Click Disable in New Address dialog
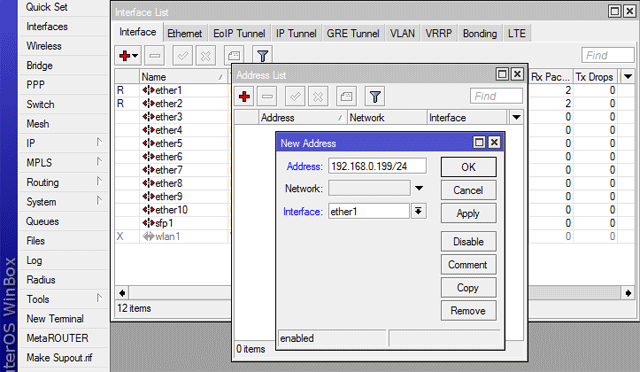This screenshot has width=640, height=372. [469, 241]
